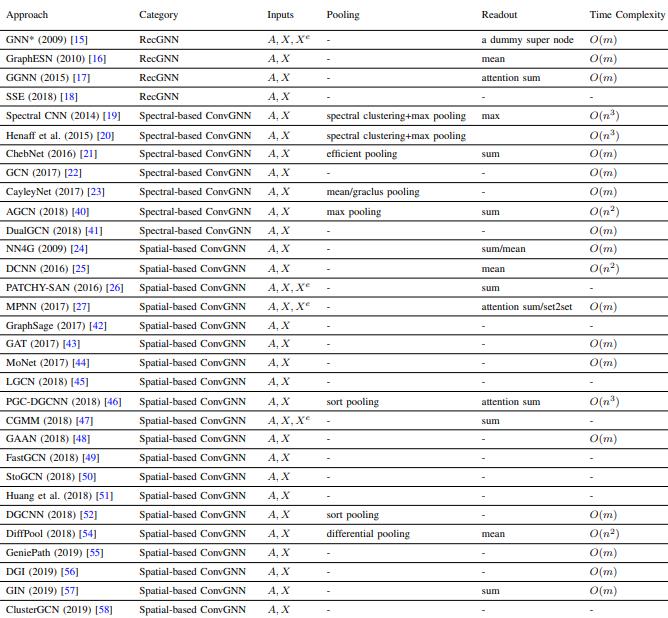Screen dimensions: 668x618
Task: Open AGCN citation [40]
Action: pyautogui.click(x=81, y=212)
